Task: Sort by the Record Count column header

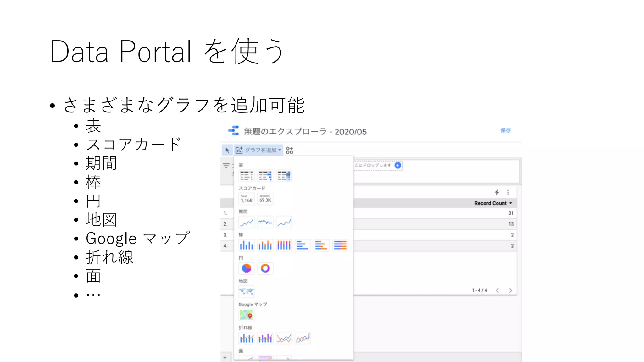Action: pos(493,203)
